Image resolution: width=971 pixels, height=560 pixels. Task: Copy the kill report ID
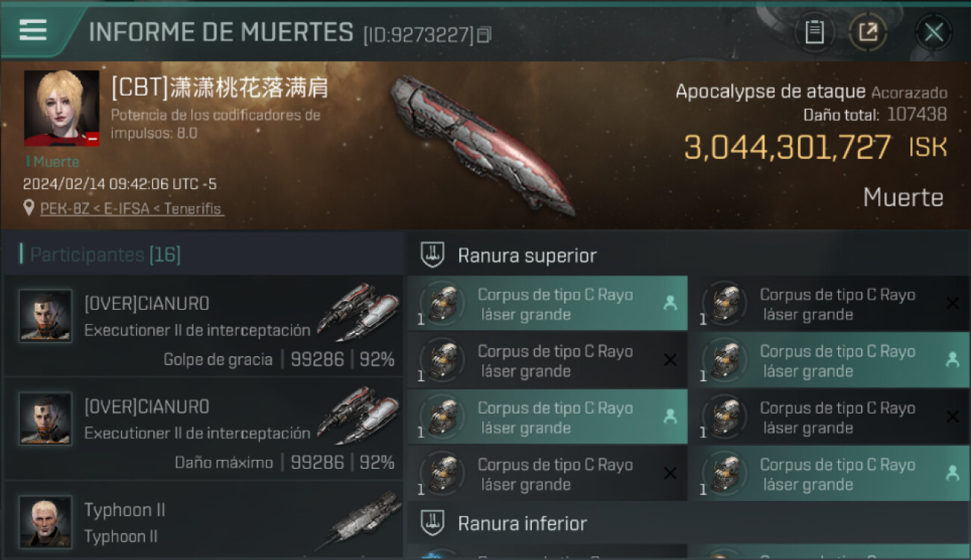click(x=484, y=35)
